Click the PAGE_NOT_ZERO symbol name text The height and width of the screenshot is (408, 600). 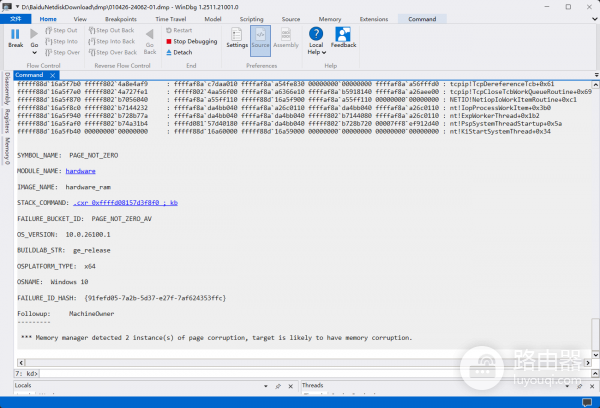(x=93, y=155)
